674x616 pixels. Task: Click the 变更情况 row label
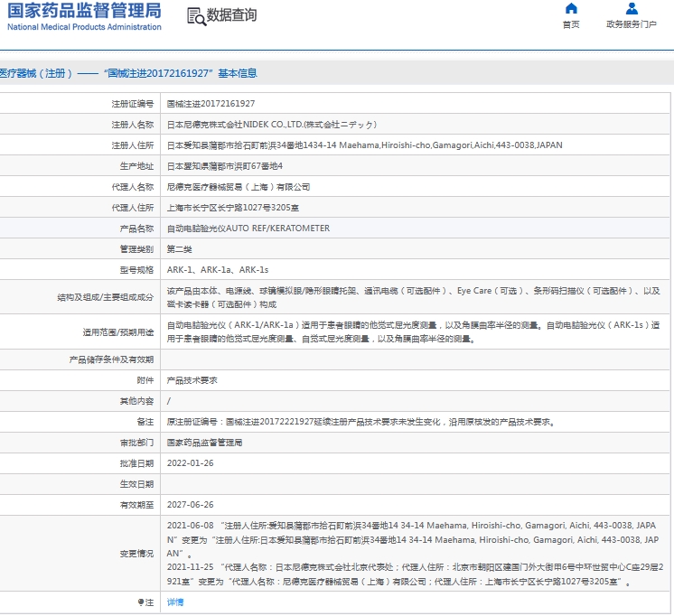136,554
